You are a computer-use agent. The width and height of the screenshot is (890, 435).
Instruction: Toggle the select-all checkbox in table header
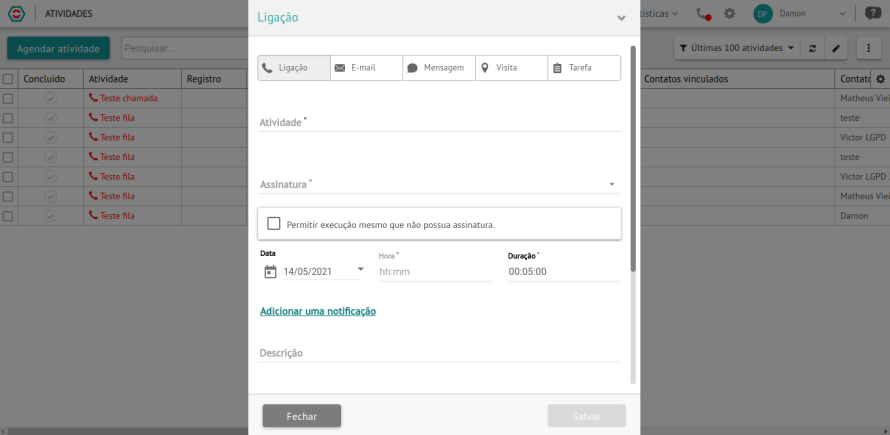[8, 79]
